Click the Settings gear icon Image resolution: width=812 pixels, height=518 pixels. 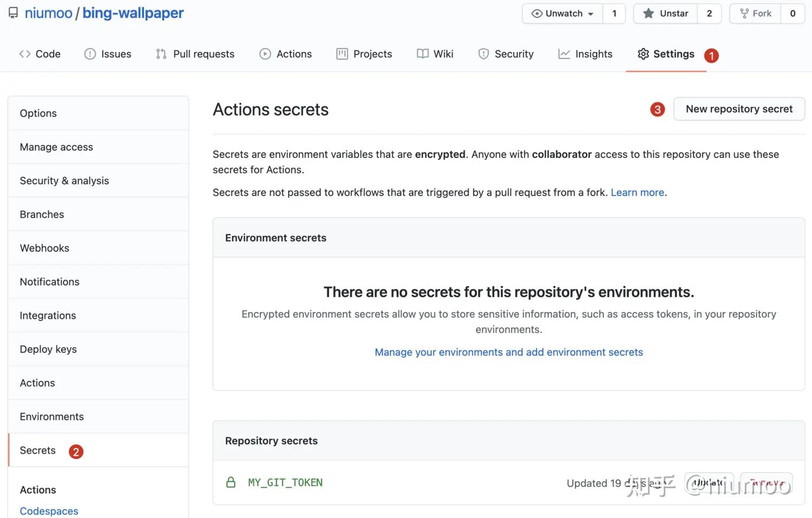643,54
